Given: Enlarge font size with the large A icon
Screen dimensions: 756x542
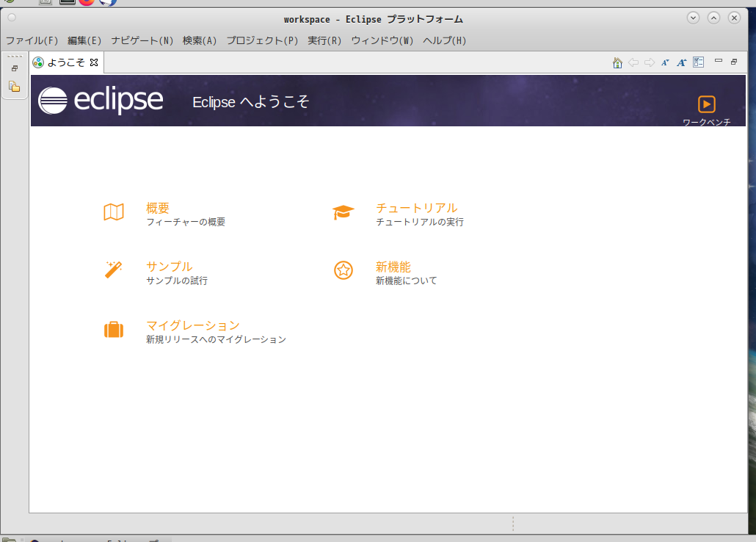Looking at the screenshot, I should tap(681, 62).
